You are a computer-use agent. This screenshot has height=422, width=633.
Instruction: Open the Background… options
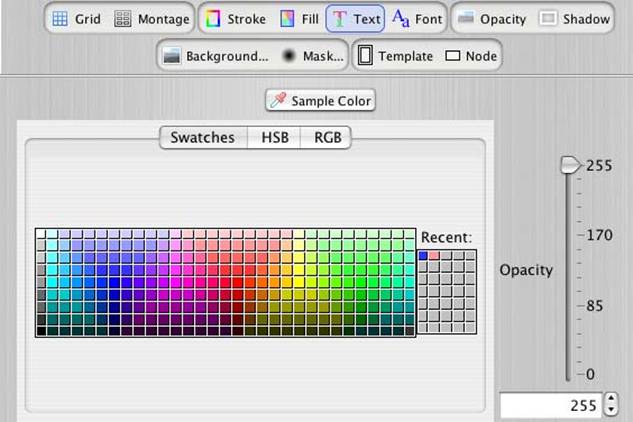coord(215,56)
